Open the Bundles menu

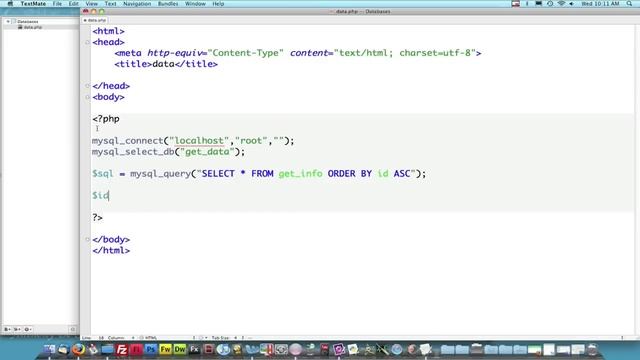pos(168,4)
